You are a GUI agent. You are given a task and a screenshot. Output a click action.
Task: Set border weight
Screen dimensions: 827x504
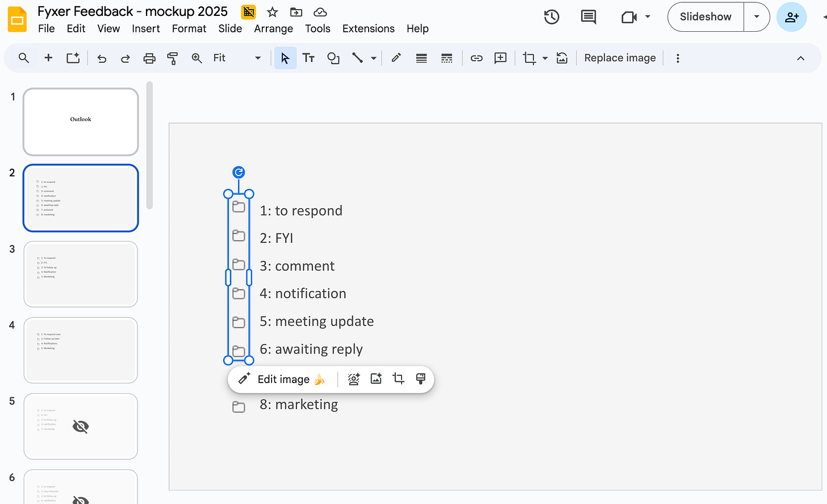pos(421,58)
